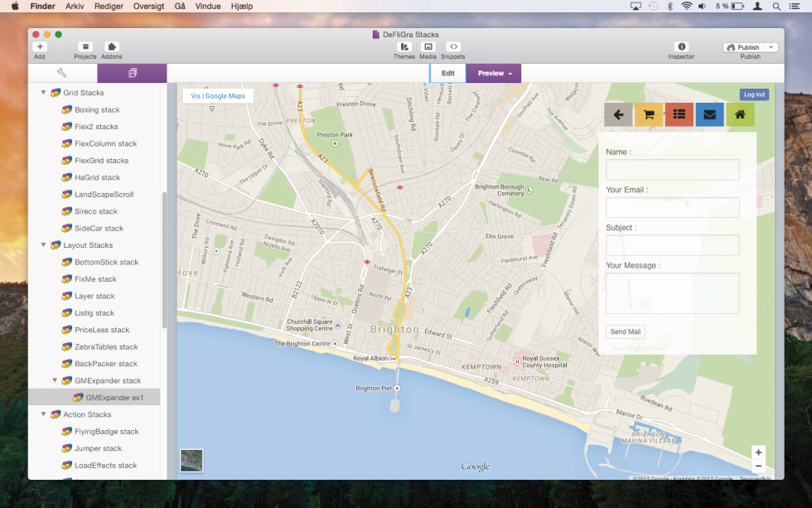Click the Wi-Fi status icon
This screenshot has height=508, width=812.
[687, 6]
